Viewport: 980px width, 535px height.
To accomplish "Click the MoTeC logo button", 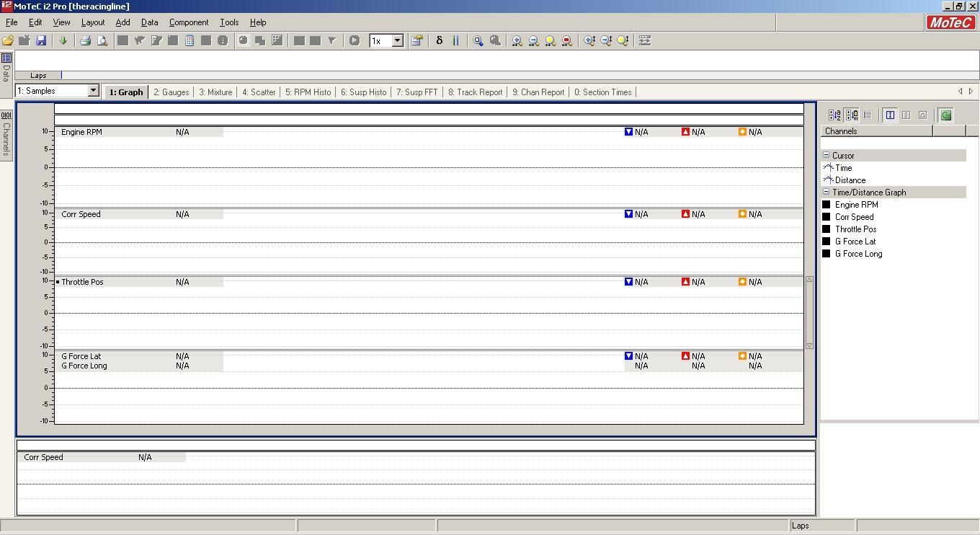I will (x=950, y=22).
